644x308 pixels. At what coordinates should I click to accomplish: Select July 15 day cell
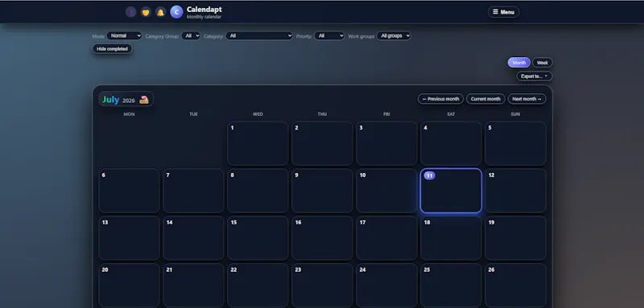tap(258, 238)
